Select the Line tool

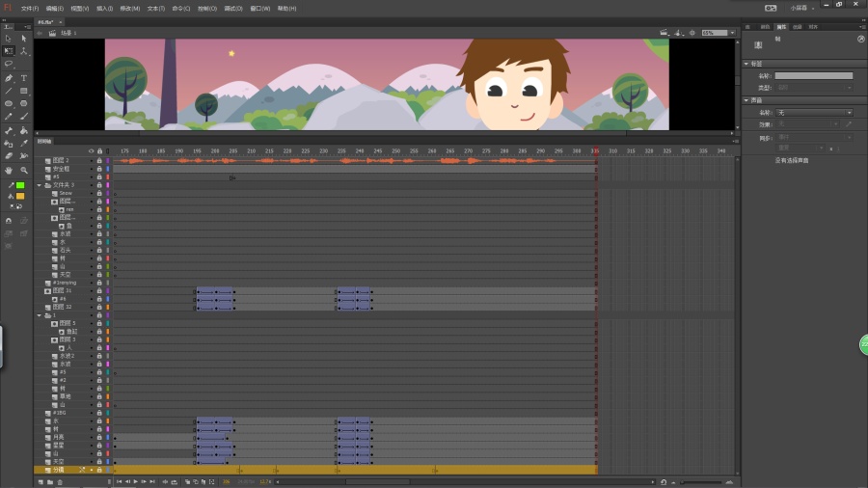(9, 91)
